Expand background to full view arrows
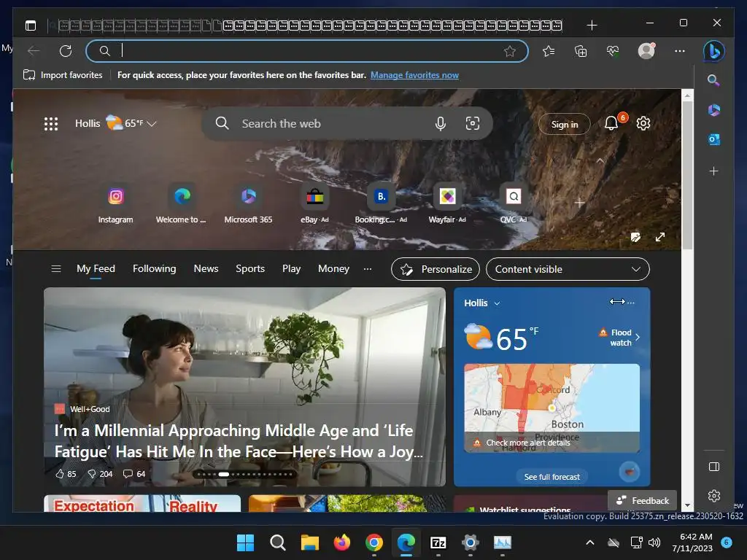This screenshot has width=747, height=560. pyautogui.click(x=659, y=237)
